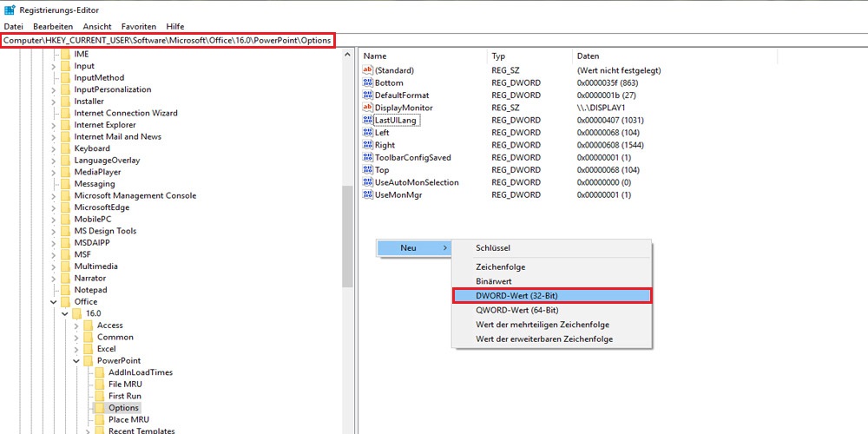The height and width of the screenshot is (434, 868).
Task: Click the 16.0 folder icon in tree
Action: click(x=77, y=313)
